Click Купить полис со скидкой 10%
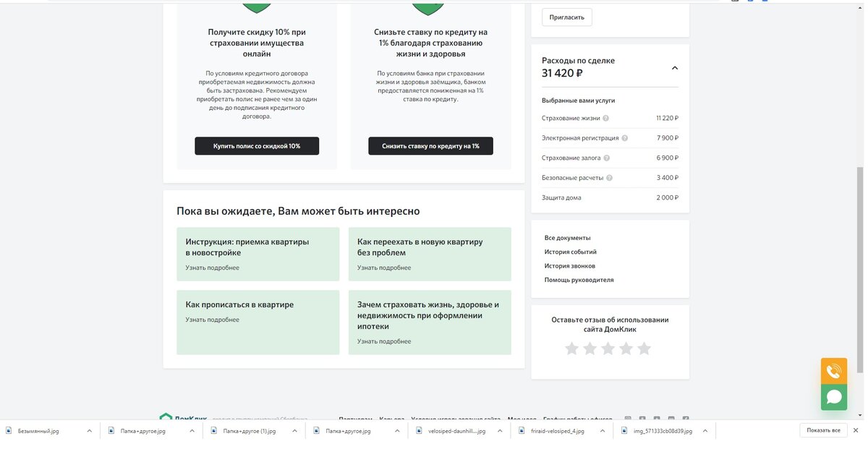Image resolution: width=868 pixels, height=470 pixels. pos(257,146)
